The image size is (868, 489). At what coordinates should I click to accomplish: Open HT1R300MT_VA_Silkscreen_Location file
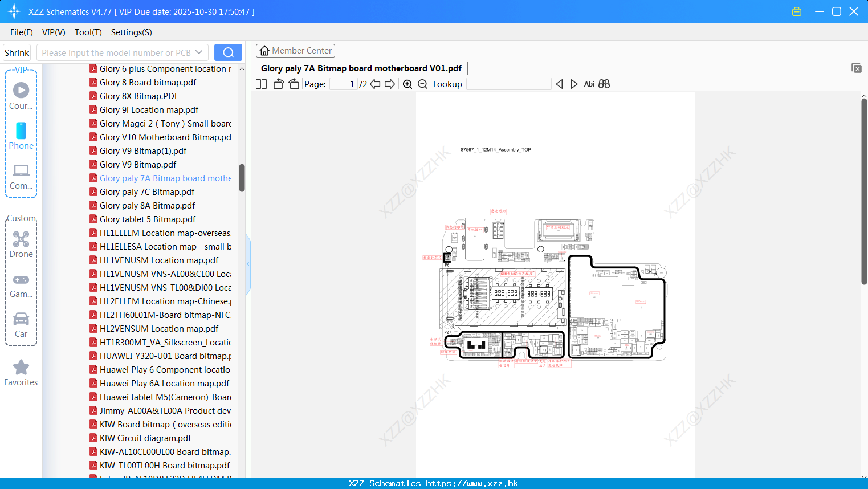click(x=165, y=342)
